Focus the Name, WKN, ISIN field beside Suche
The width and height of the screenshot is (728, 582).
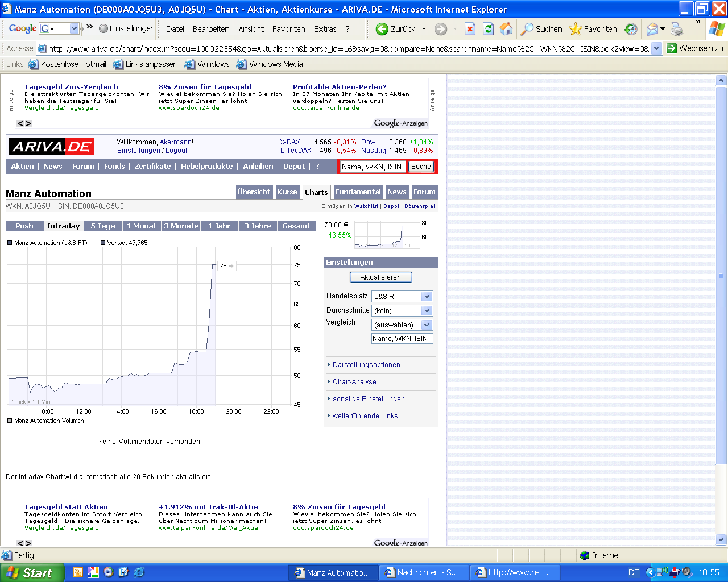point(372,167)
